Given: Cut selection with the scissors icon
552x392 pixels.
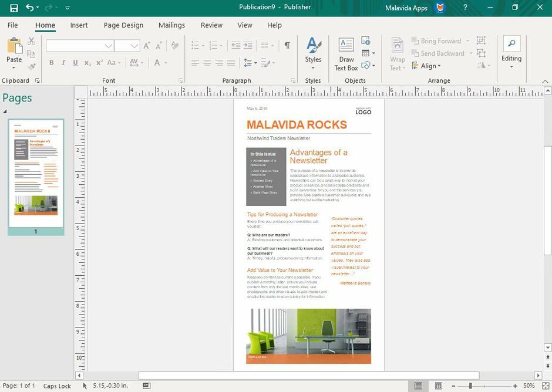Looking at the screenshot, I should 31,41.
